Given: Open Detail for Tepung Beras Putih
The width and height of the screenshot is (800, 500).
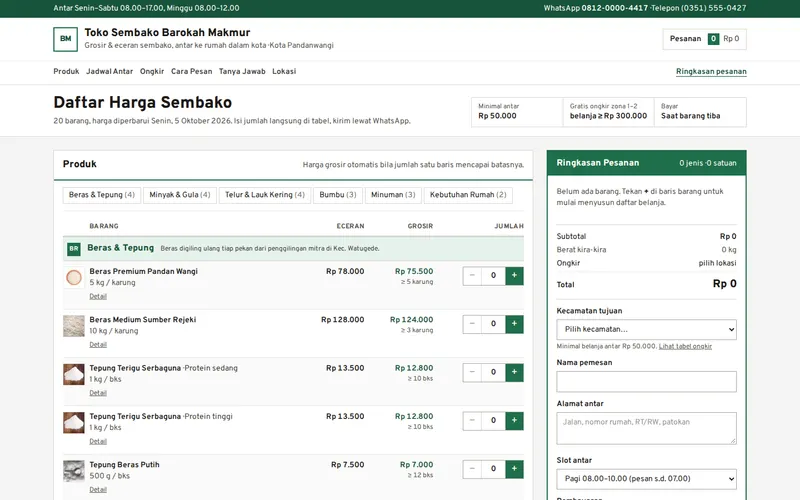Looking at the screenshot, I should click(x=98, y=490).
